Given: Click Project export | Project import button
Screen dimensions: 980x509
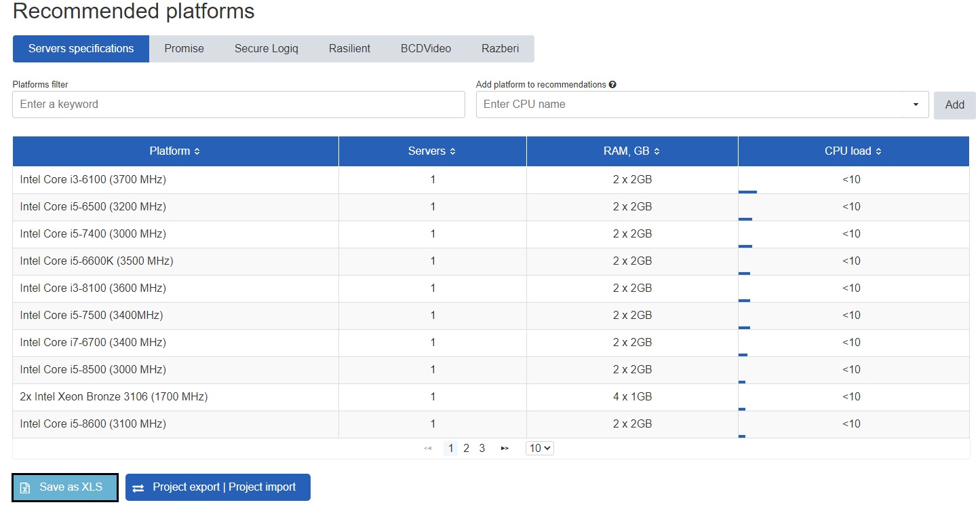Looking at the screenshot, I should (218, 487).
